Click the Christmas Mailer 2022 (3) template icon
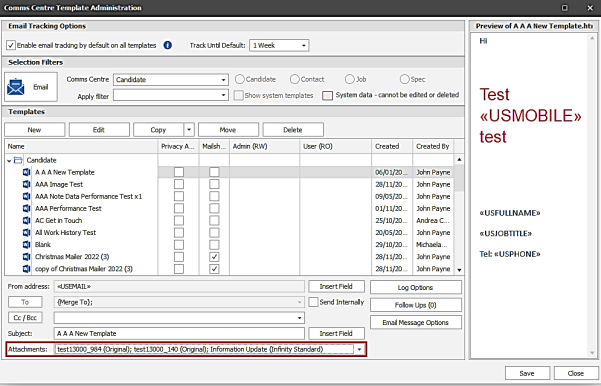Image resolution: width=601 pixels, height=386 pixels. pos(26,256)
